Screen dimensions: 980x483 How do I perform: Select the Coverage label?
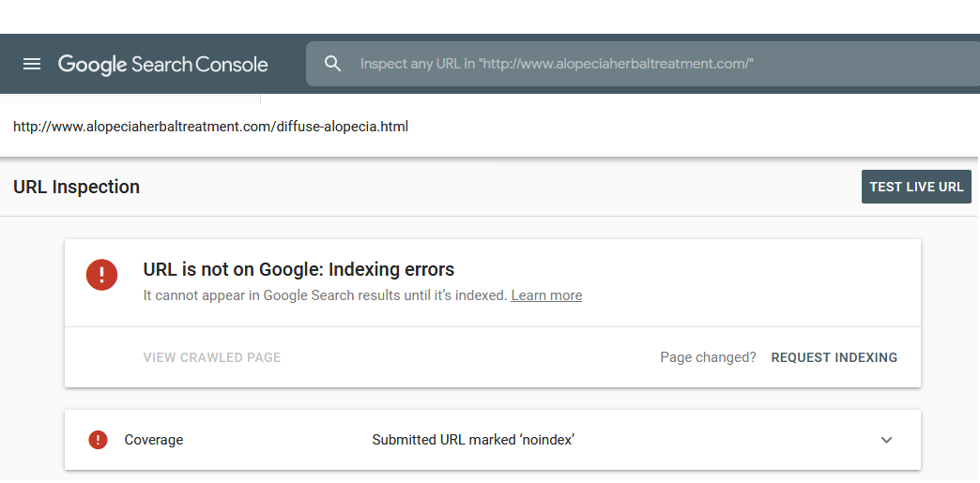[154, 440]
